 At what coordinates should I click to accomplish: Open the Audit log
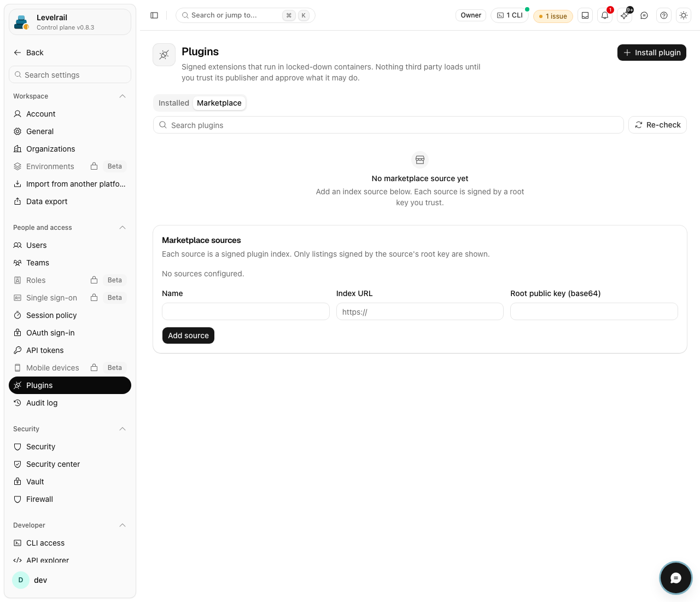[70, 403]
